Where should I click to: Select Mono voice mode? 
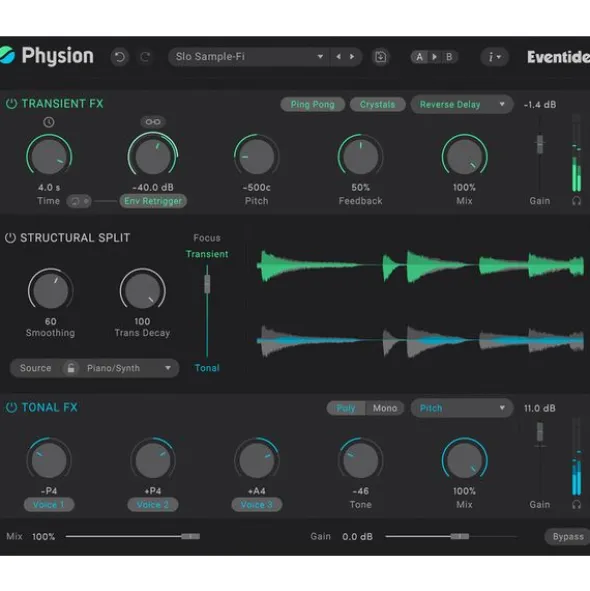385,408
